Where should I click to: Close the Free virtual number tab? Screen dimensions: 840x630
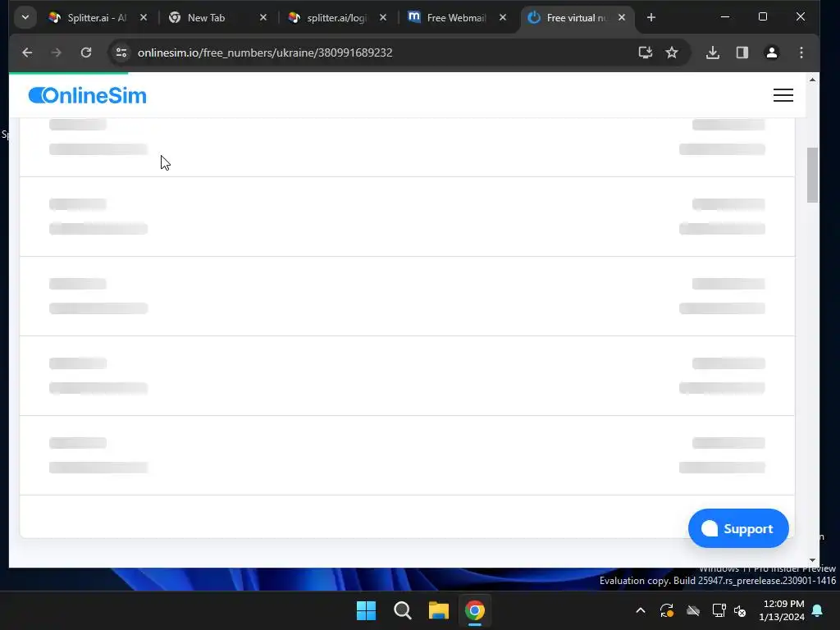pyautogui.click(x=622, y=18)
